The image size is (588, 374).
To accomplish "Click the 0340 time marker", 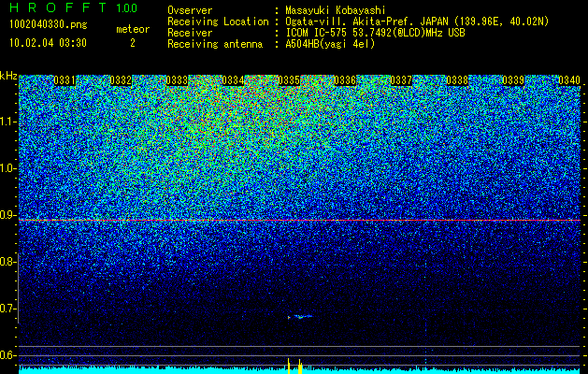I will [569, 80].
